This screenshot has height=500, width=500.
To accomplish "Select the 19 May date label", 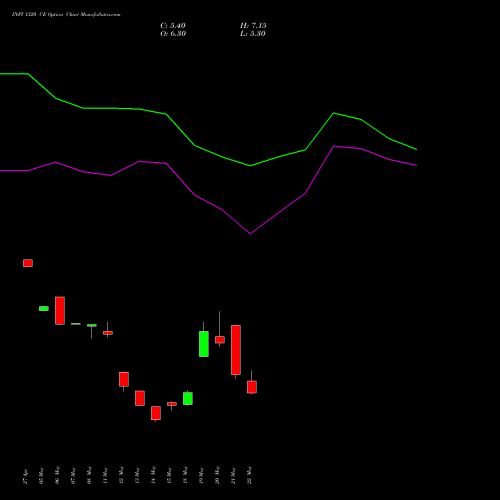I will tap(201, 476).
